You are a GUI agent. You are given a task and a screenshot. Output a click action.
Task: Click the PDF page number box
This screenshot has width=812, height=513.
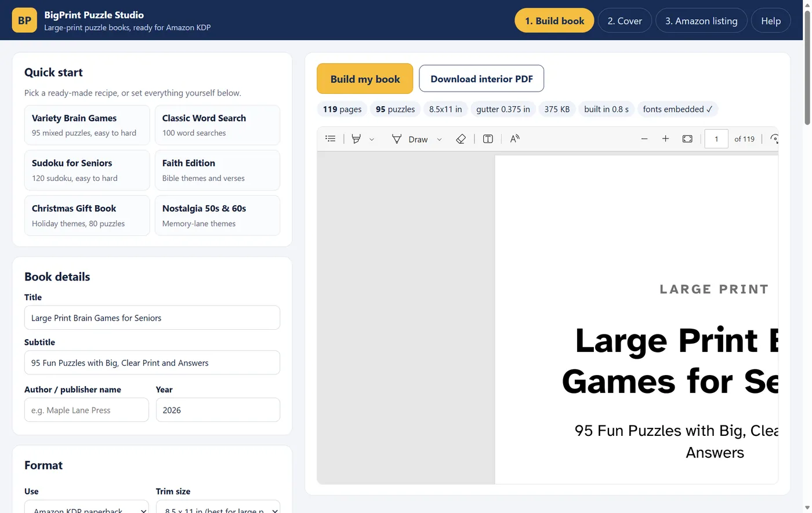click(716, 139)
